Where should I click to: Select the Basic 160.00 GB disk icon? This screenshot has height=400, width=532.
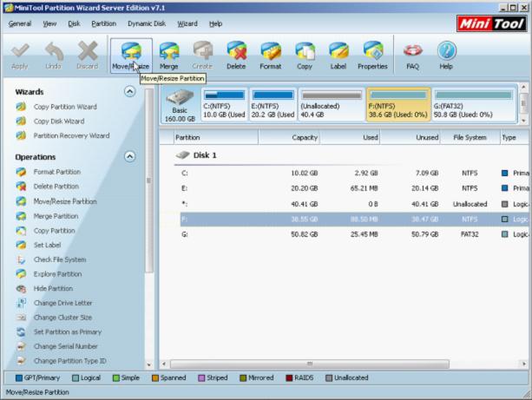click(x=180, y=105)
